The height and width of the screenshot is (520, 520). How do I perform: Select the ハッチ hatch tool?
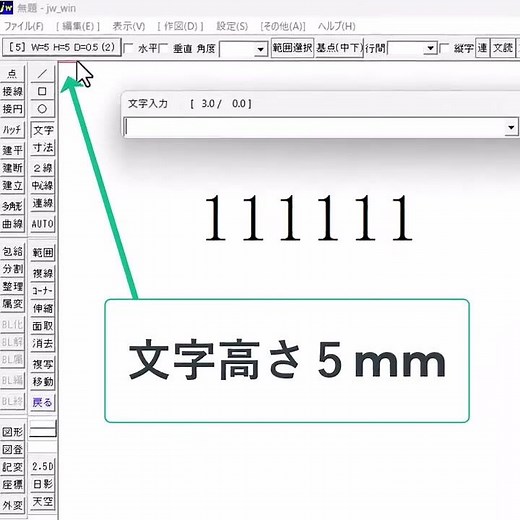pyautogui.click(x=12, y=129)
